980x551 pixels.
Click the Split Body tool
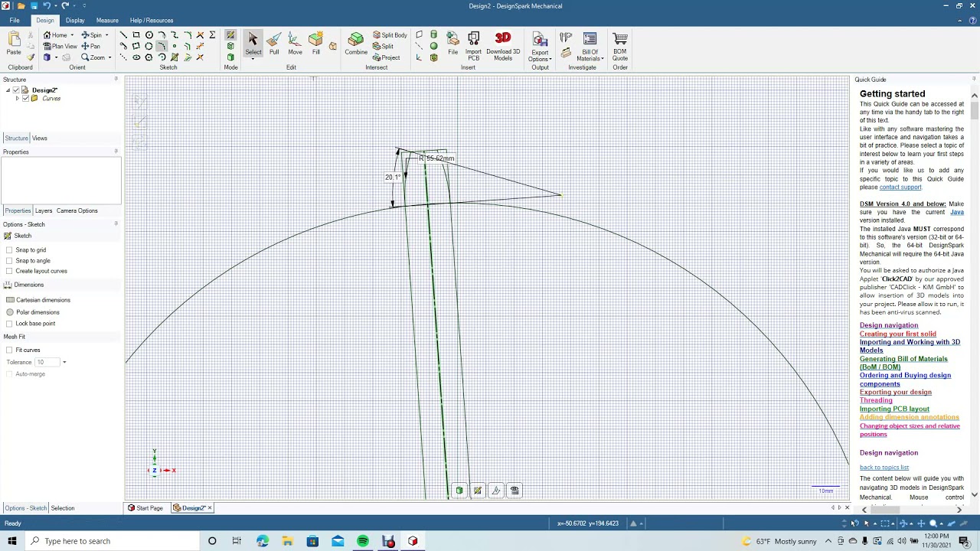pyautogui.click(x=390, y=35)
